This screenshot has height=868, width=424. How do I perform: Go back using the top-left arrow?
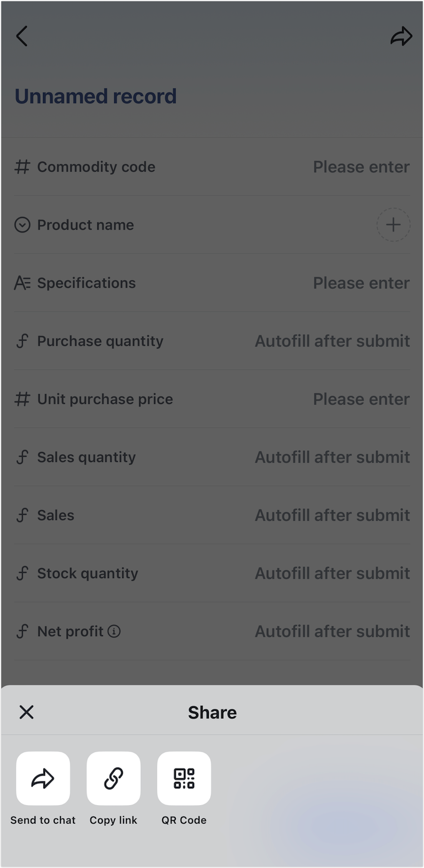point(22,36)
